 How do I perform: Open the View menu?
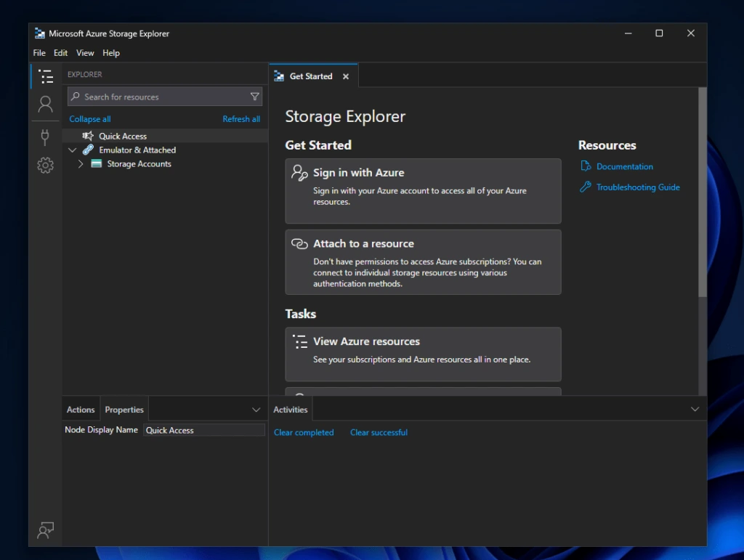point(85,52)
